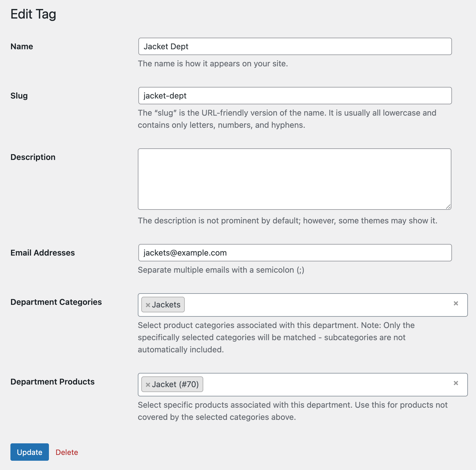
Task: Click the Jackets tag label
Action: tap(167, 305)
